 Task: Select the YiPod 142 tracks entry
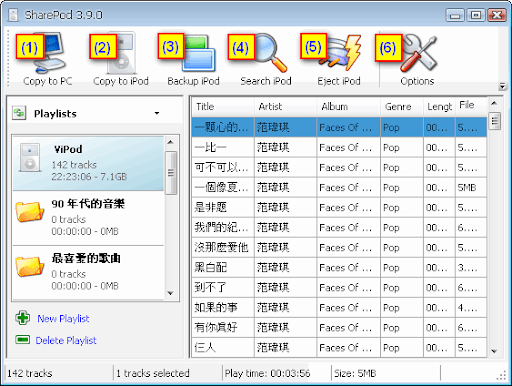[88, 163]
